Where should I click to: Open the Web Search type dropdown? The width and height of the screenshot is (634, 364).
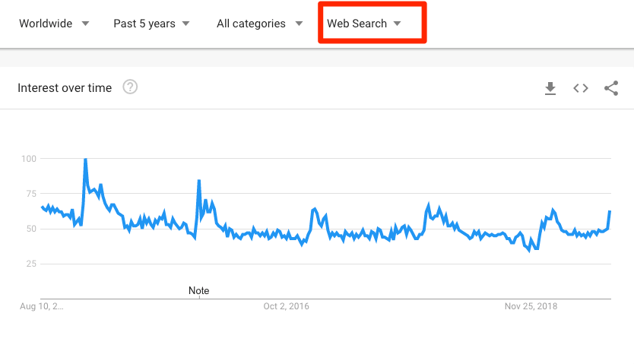(x=357, y=24)
